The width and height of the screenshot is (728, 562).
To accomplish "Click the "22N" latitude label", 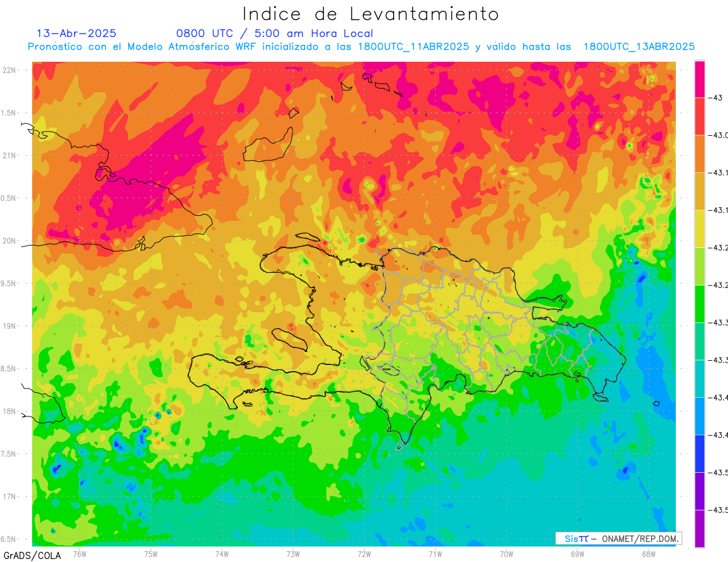I will tap(10, 70).
